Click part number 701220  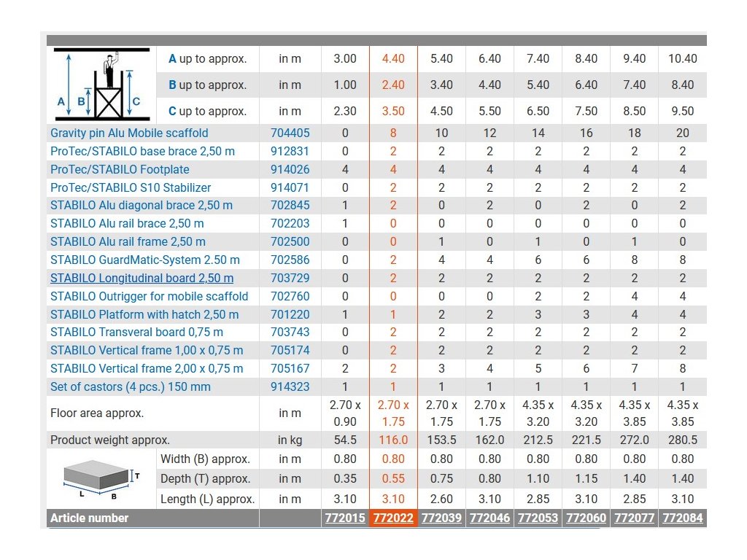tap(290, 314)
